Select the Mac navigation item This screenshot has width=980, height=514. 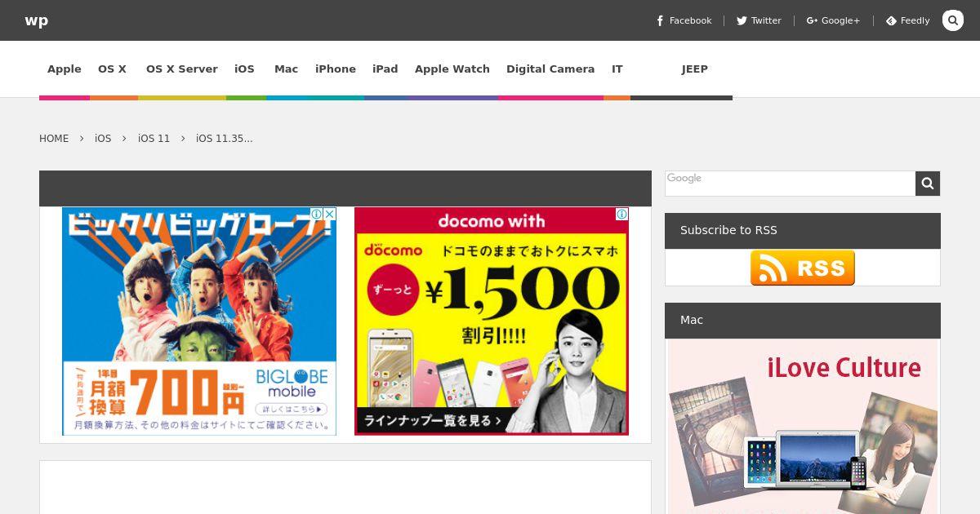click(x=287, y=69)
